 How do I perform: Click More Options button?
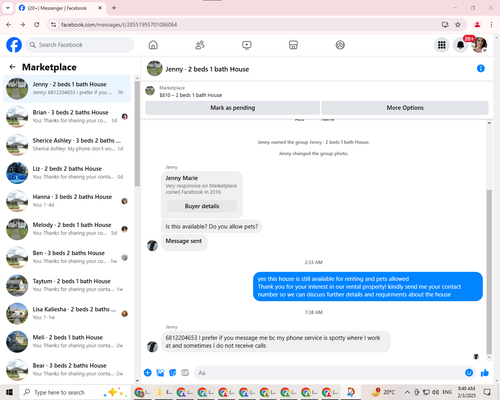coord(405,108)
